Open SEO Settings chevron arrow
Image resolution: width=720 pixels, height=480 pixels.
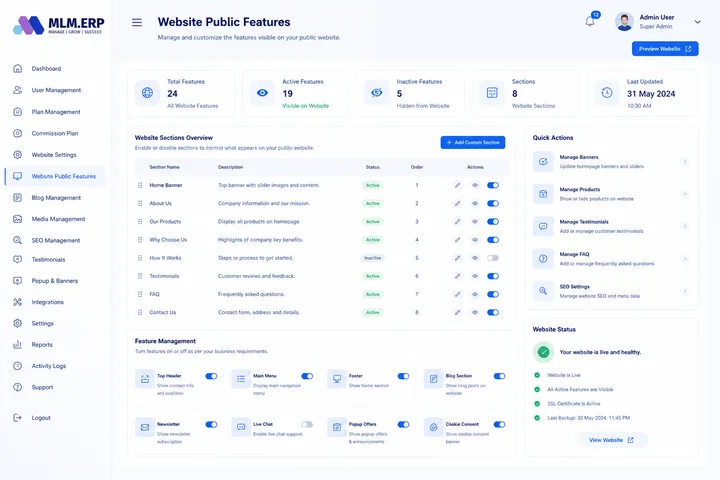point(685,291)
